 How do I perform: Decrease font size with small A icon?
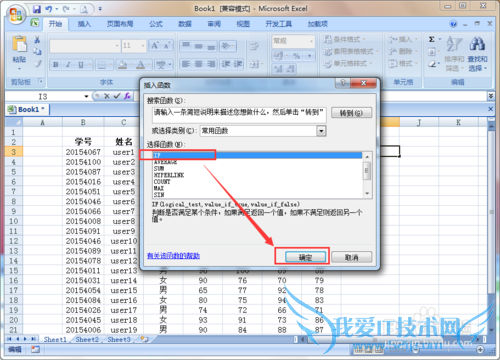coord(167,46)
